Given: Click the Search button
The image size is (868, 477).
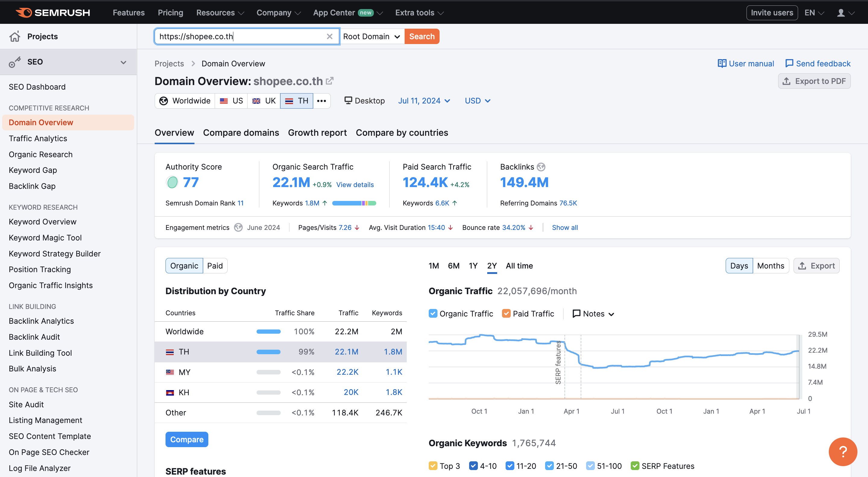Looking at the screenshot, I should (x=421, y=37).
